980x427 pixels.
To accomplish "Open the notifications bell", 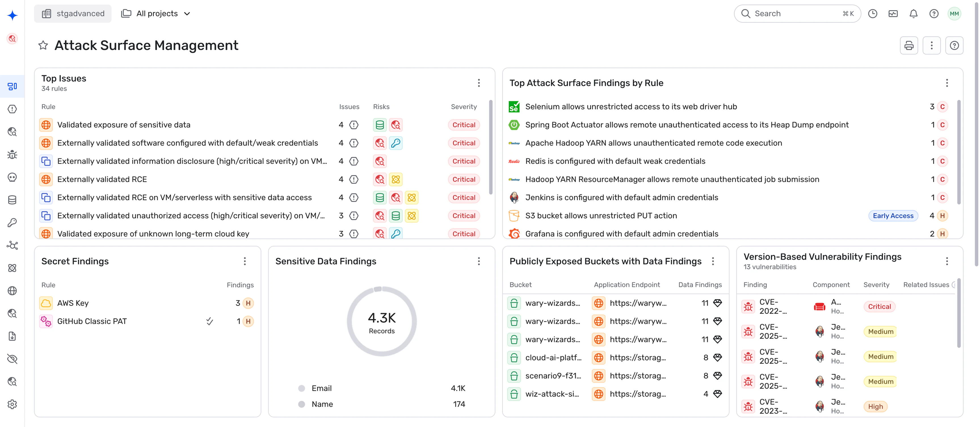I will (x=913, y=14).
